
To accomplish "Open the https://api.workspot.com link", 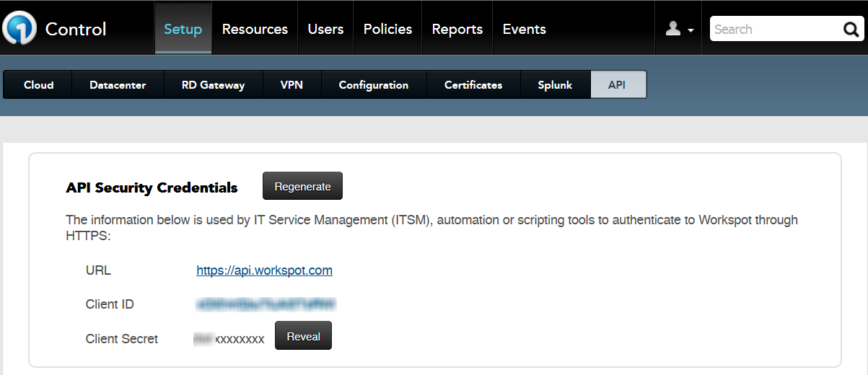I will pyautogui.click(x=264, y=270).
